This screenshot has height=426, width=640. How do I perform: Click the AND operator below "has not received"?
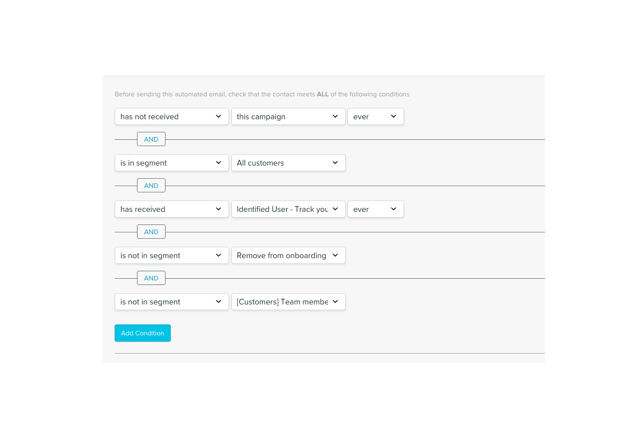(151, 139)
